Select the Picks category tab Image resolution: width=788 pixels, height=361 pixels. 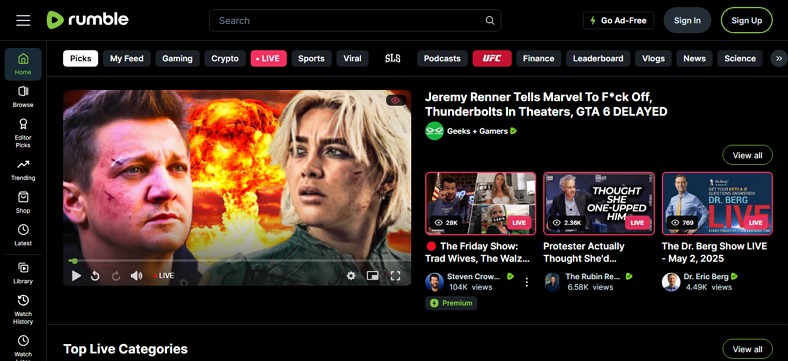(x=80, y=58)
